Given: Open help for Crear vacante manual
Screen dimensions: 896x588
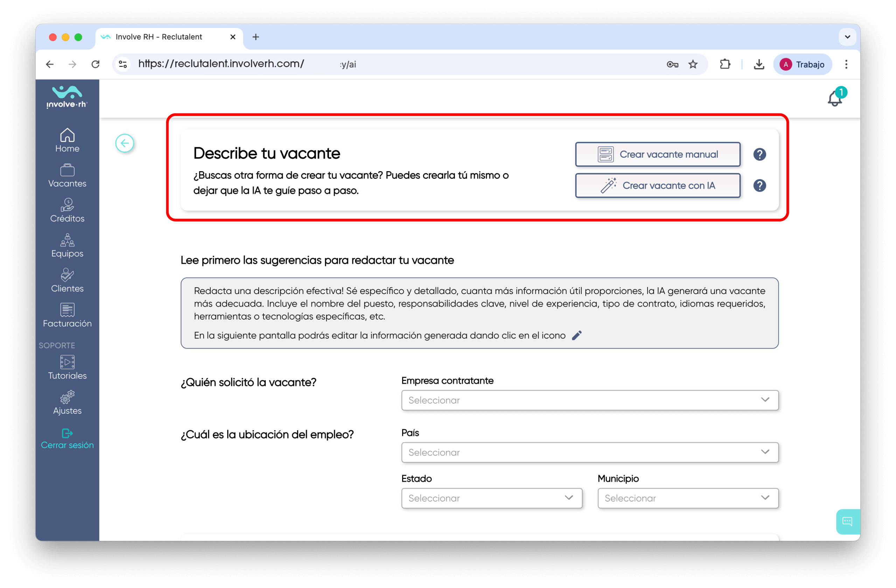Looking at the screenshot, I should click(x=759, y=154).
